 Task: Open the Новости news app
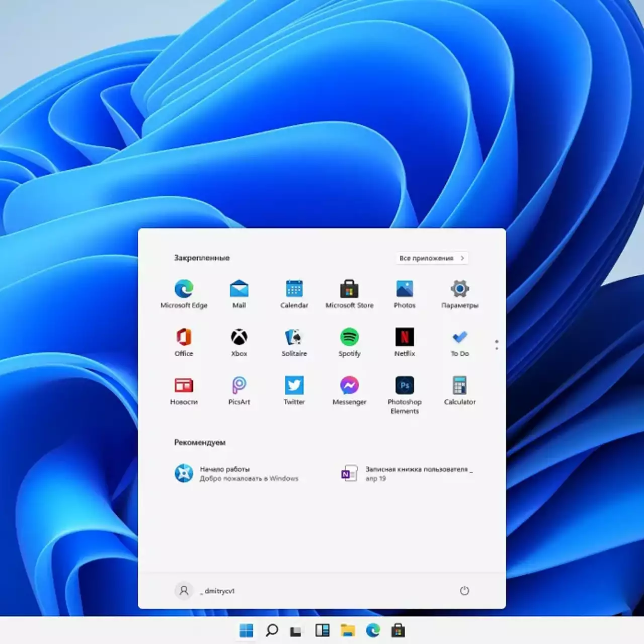tap(184, 390)
